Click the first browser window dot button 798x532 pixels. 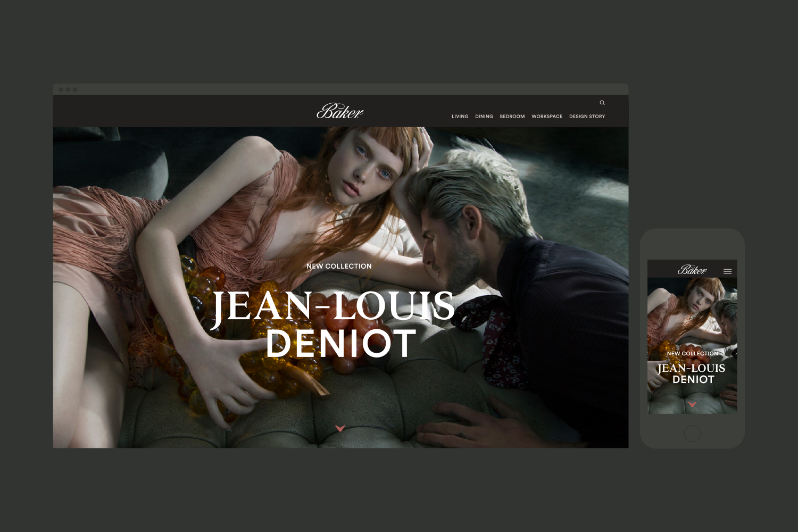click(61, 89)
